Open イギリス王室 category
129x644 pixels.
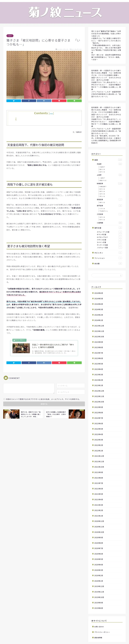pos(101,240)
